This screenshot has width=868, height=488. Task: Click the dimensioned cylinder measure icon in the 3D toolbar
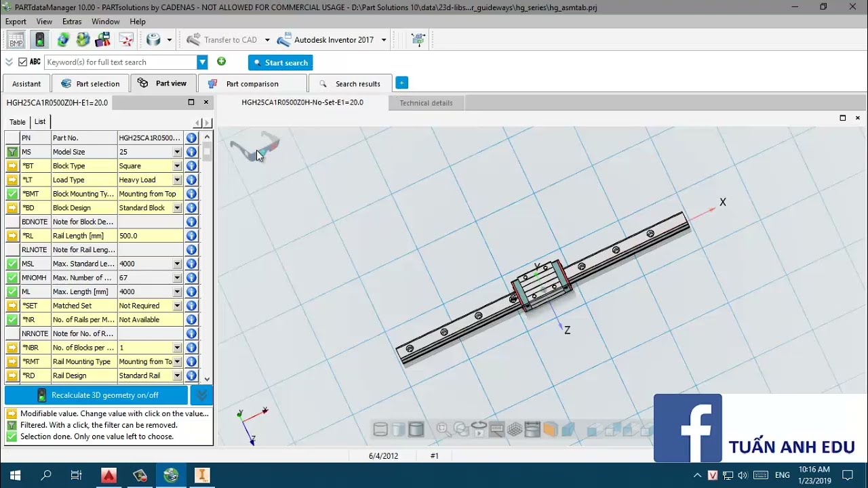532,429
